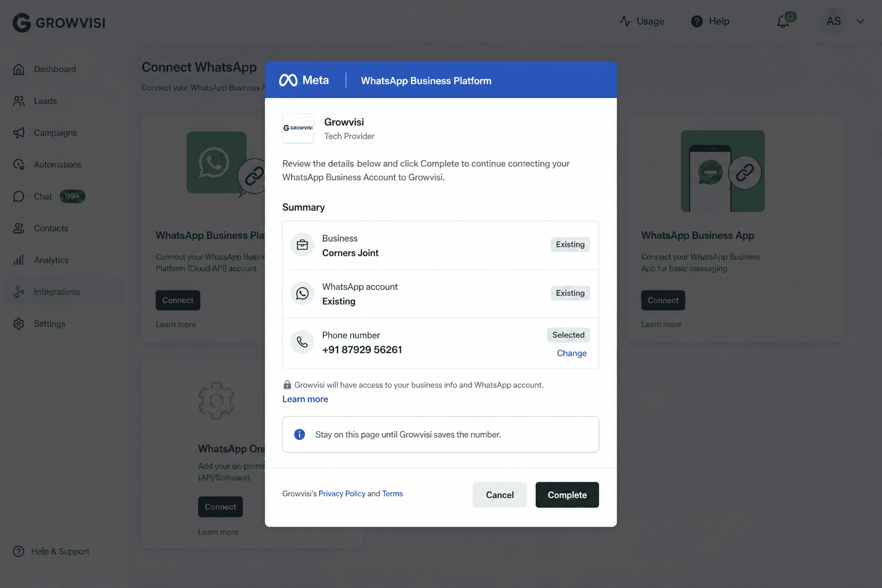Click the Corners Joint business name
The width and height of the screenshot is (882, 588).
point(350,253)
